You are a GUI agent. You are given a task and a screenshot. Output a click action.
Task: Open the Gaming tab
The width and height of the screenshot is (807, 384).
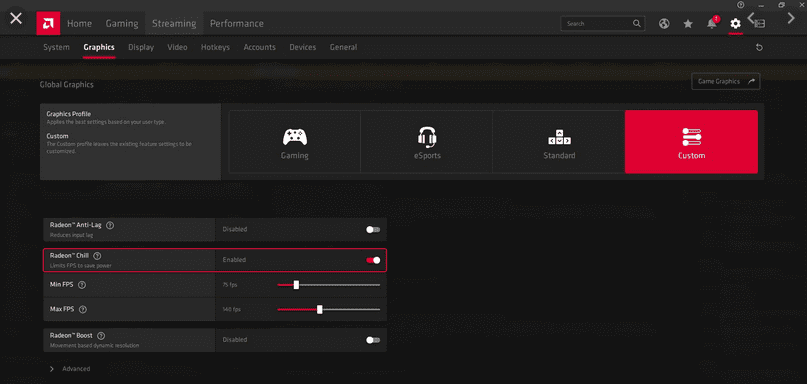coord(122,24)
